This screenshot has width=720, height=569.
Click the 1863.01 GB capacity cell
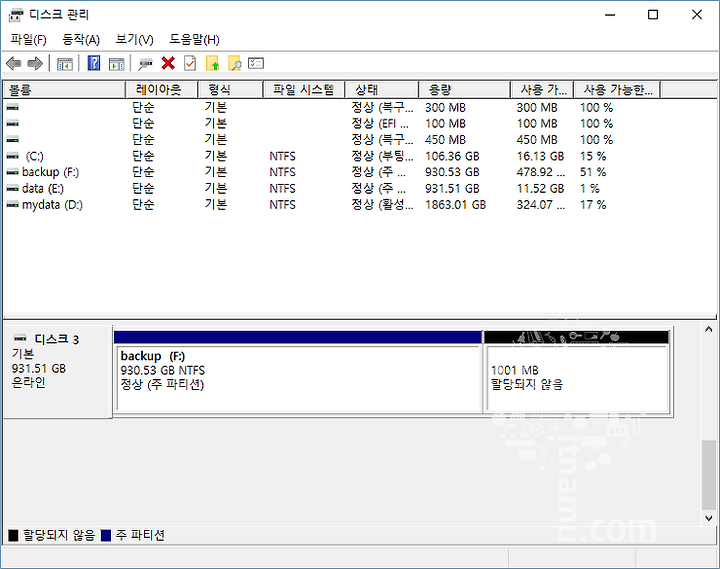(x=455, y=205)
